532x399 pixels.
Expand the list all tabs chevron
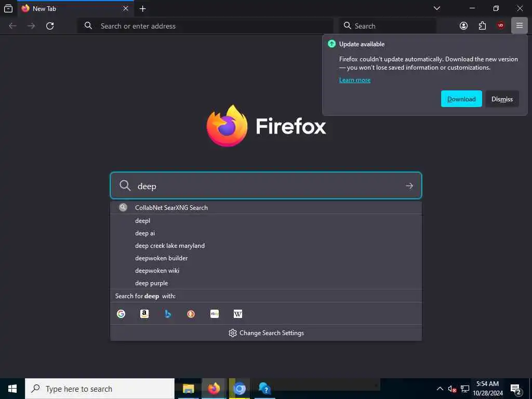point(436,8)
